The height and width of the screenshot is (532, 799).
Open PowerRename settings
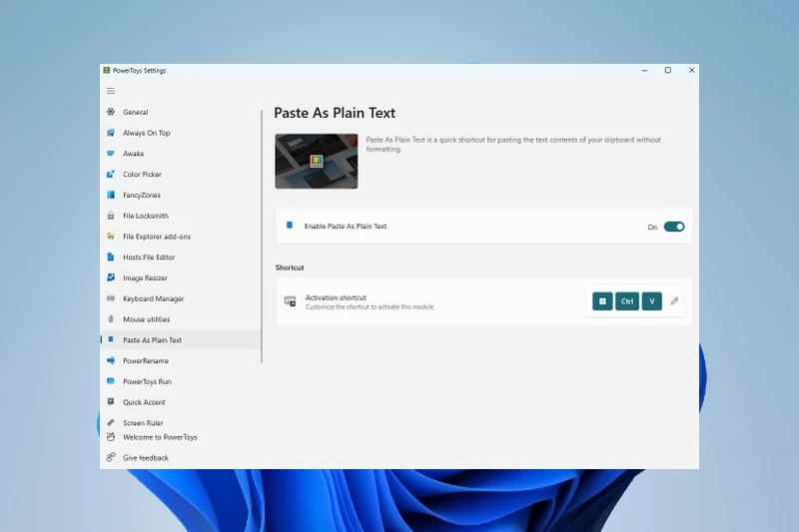pos(181,361)
